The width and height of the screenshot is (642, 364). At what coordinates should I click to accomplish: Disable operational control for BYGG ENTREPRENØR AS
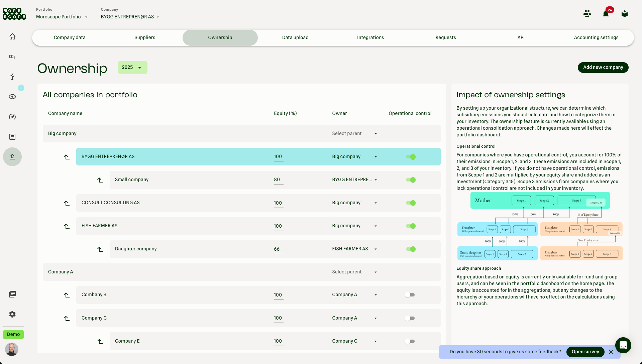click(411, 157)
